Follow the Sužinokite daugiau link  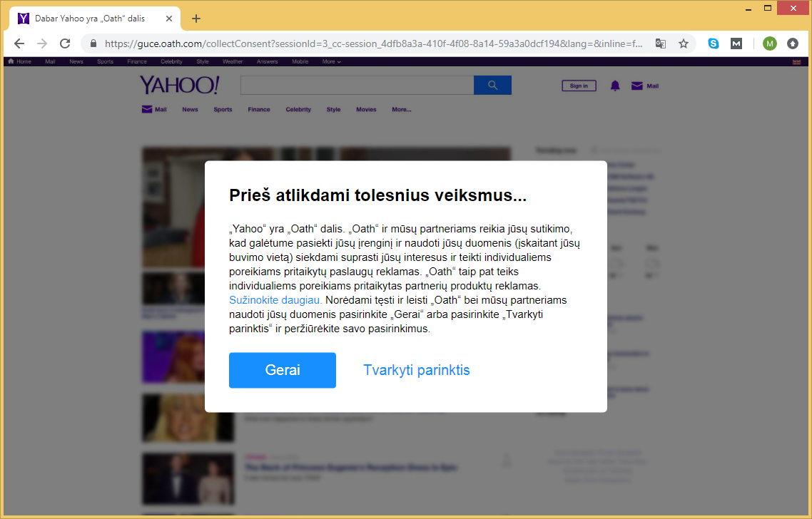click(275, 300)
